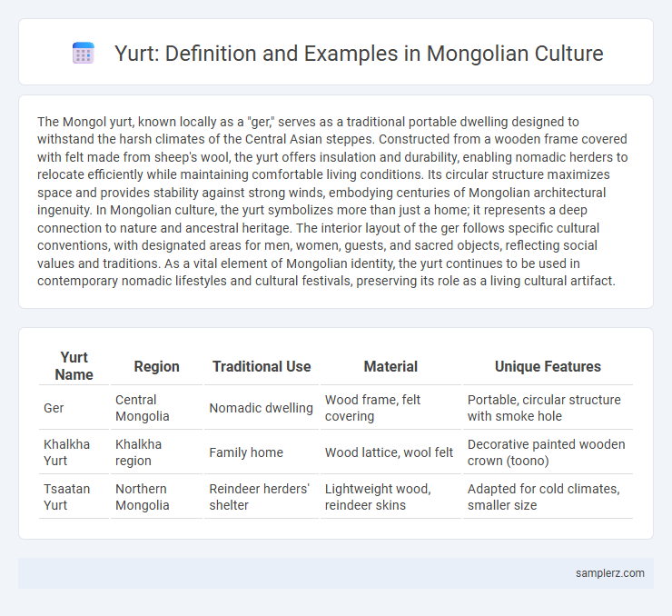Select the 'Yurt Name' column header

(x=74, y=366)
